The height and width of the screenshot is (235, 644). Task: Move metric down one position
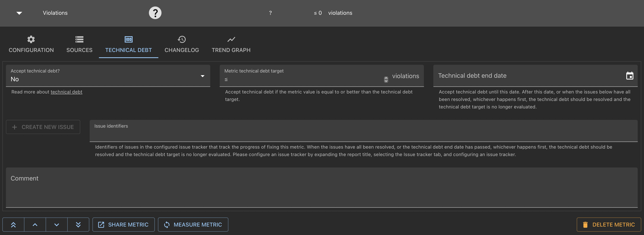(56, 225)
